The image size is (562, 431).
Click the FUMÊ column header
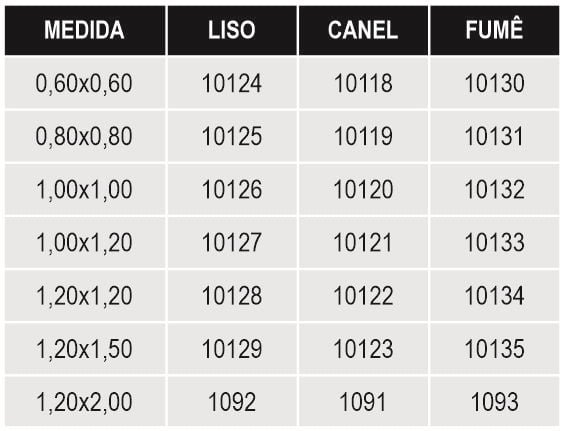[x=495, y=30]
